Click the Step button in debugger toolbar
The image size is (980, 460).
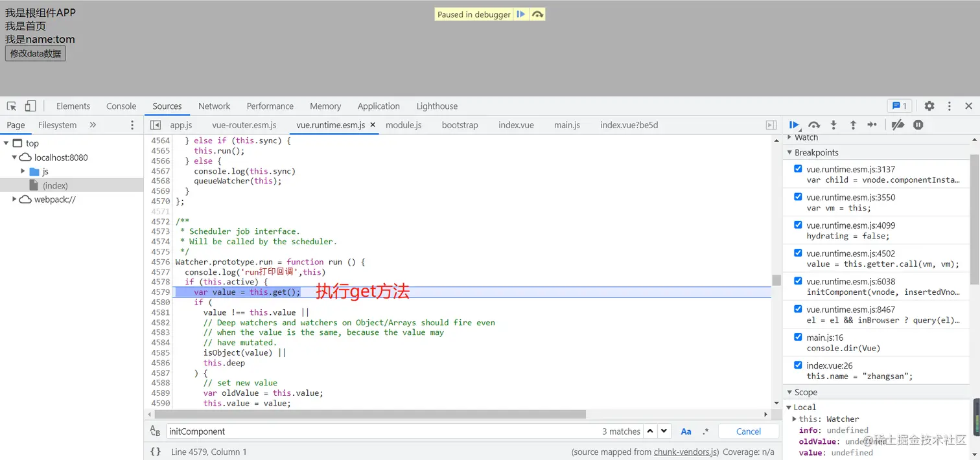(872, 125)
